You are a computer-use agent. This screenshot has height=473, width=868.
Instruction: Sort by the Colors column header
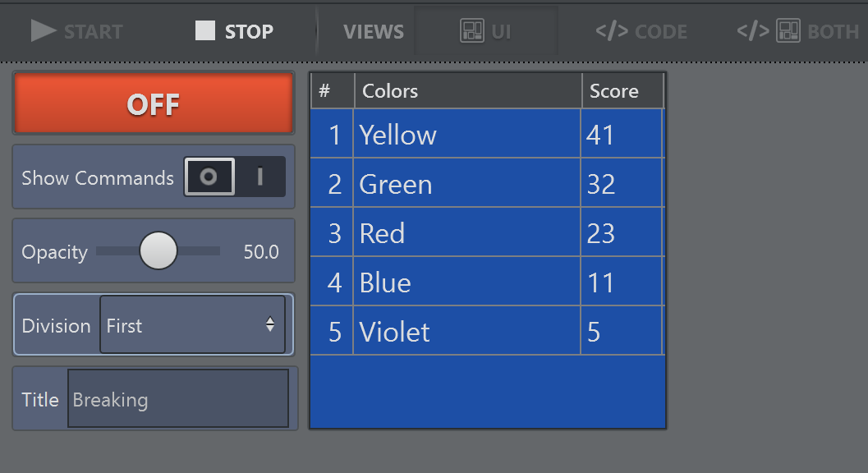point(467,91)
